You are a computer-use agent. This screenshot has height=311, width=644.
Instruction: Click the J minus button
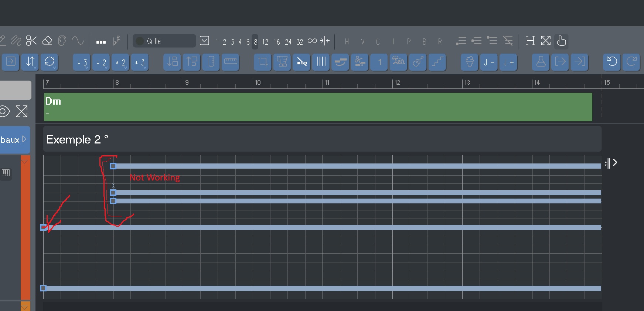point(489,62)
